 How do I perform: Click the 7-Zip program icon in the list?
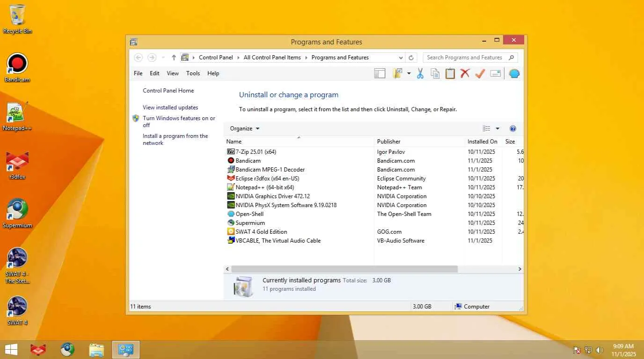(231, 152)
